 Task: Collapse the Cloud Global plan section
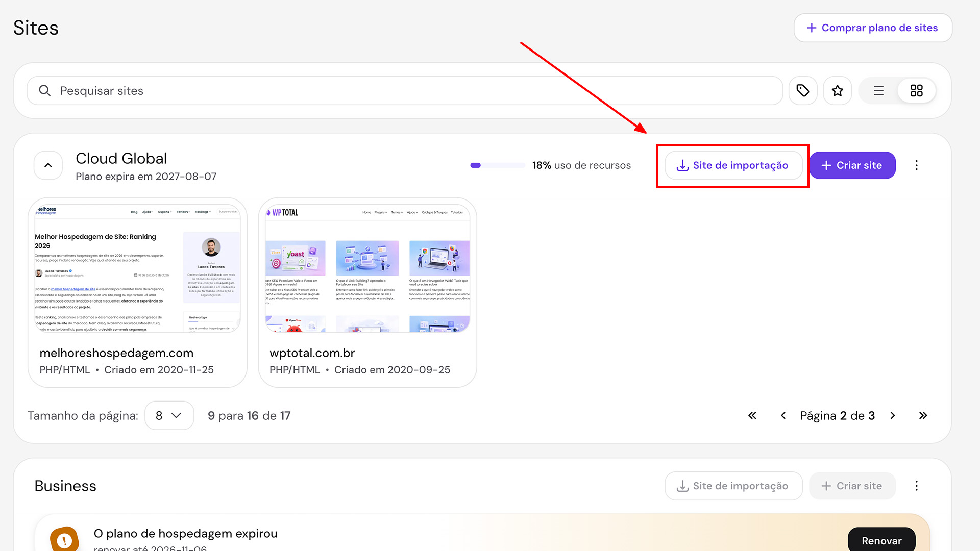click(x=48, y=165)
